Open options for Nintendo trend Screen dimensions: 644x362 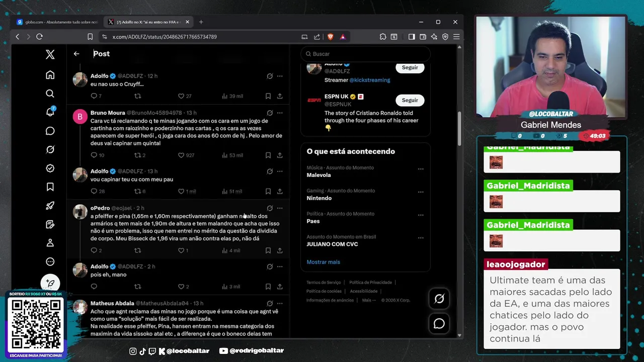point(421,192)
